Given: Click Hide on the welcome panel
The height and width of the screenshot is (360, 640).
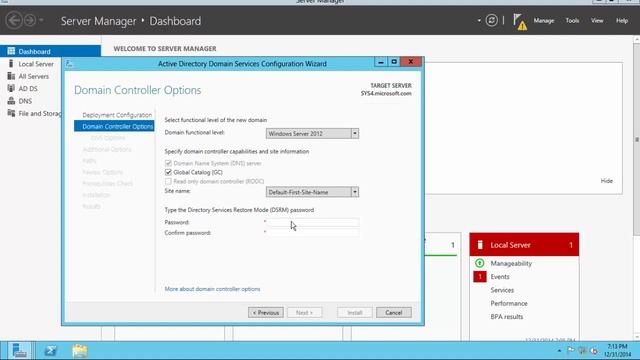Looking at the screenshot, I should click(x=607, y=181).
